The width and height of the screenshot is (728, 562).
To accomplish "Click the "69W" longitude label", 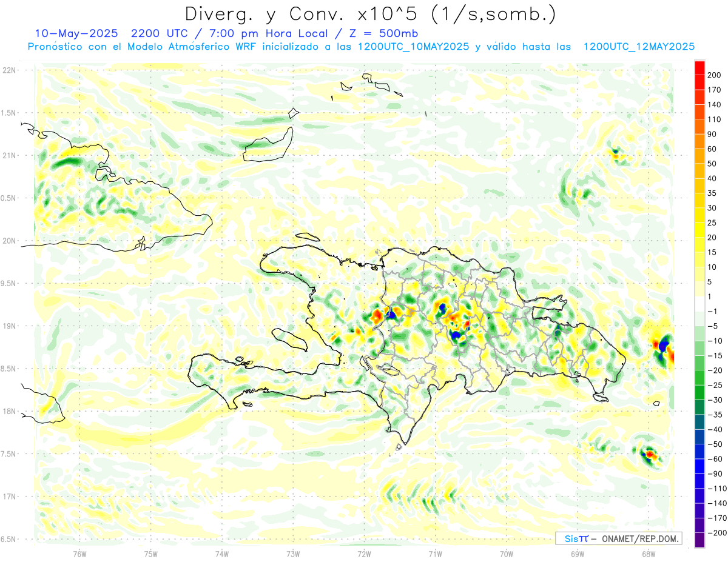I will (578, 554).
